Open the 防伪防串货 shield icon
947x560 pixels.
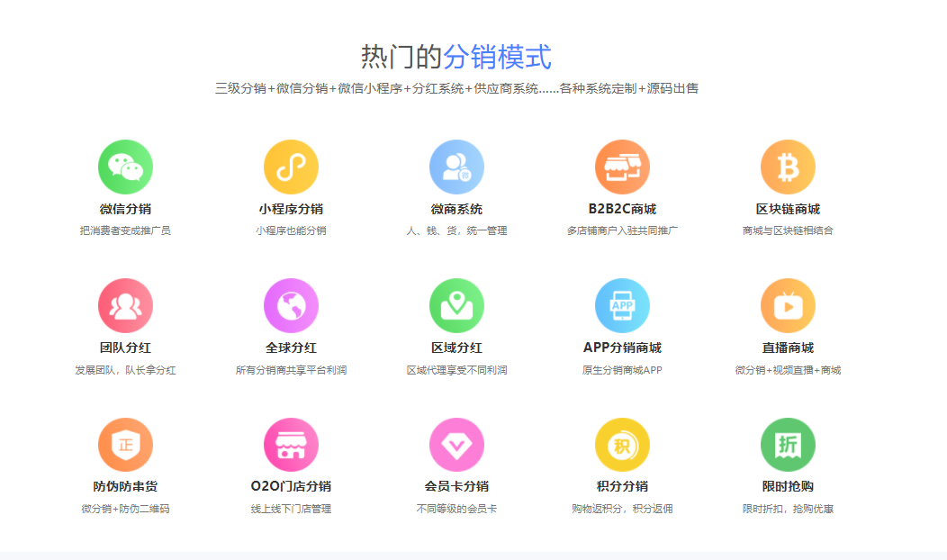click(125, 444)
